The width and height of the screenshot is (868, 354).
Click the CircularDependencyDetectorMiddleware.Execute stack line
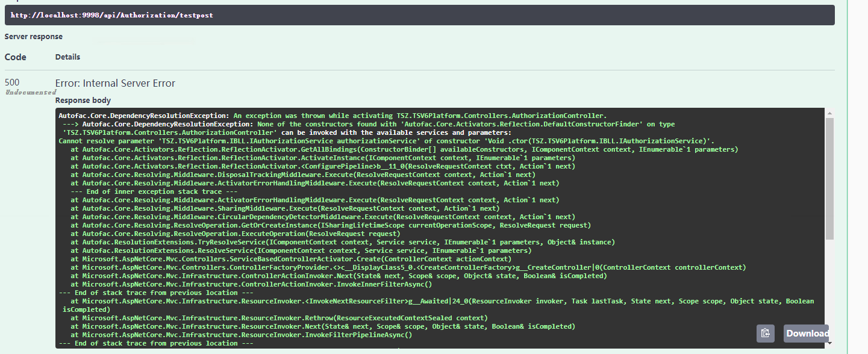point(323,217)
